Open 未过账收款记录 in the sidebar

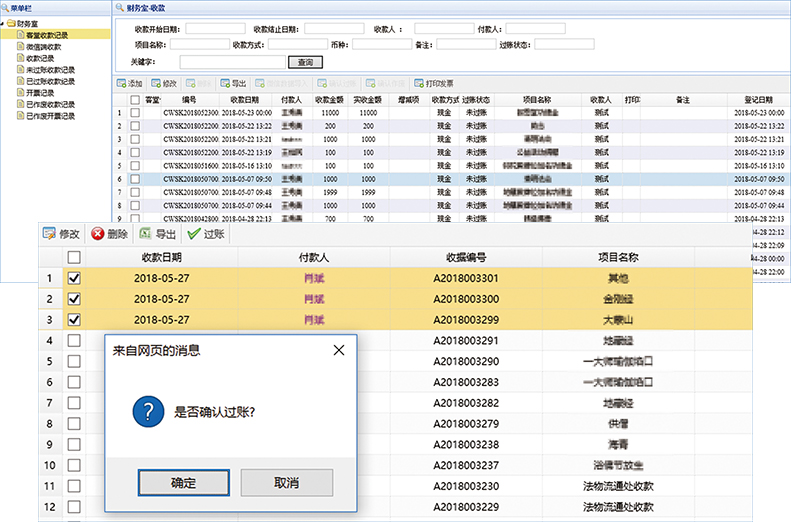[x=50, y=70]
